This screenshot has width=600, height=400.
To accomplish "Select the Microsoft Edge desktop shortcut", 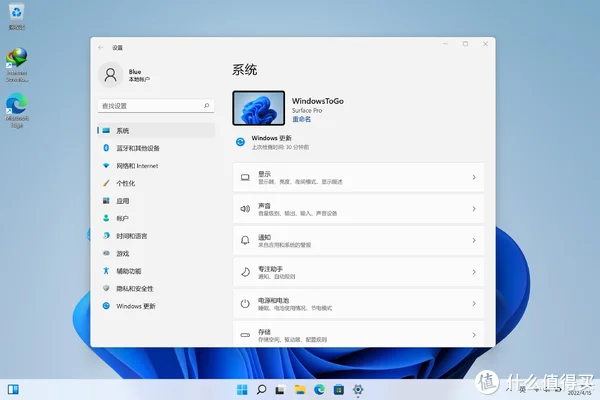I will 17,110.
